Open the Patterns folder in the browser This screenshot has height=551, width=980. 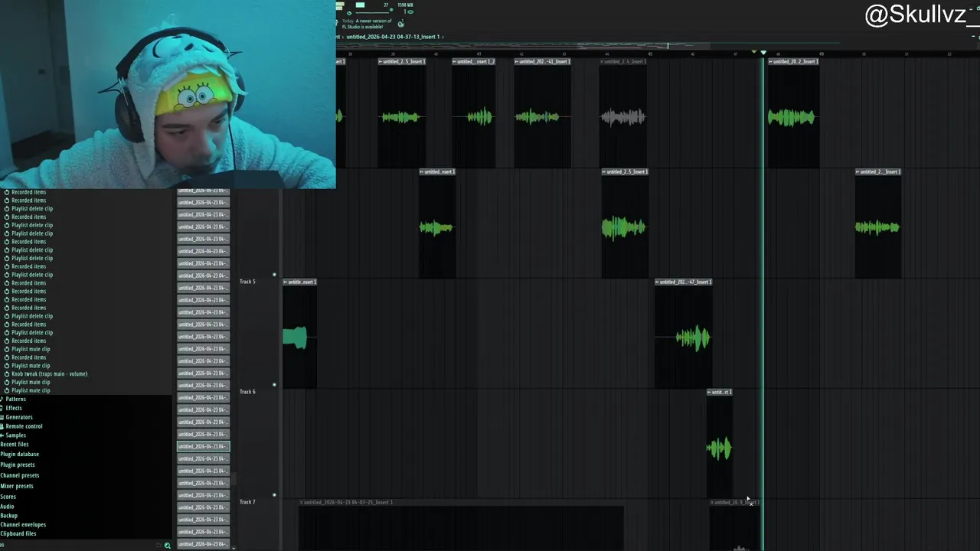[15, 399]
